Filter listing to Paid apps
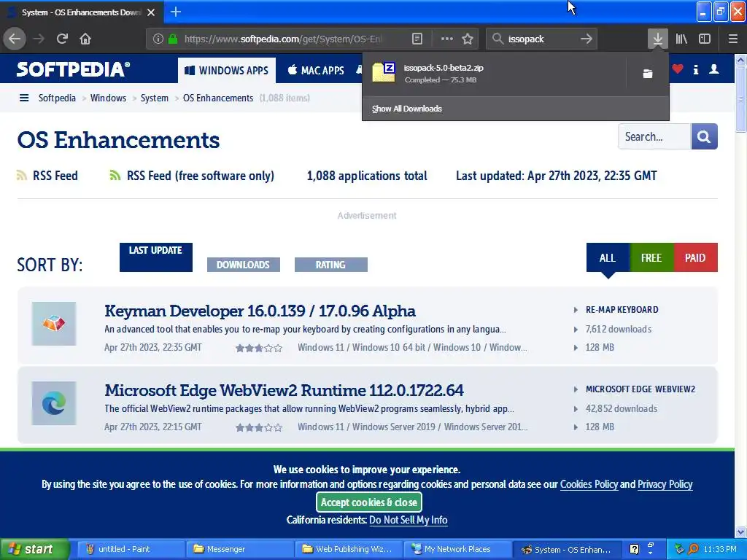 pos(695,257)
